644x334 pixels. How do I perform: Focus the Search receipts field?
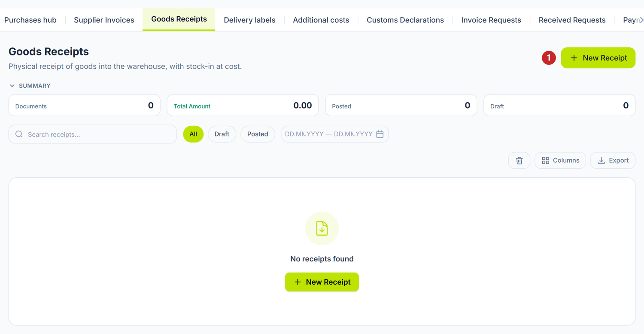(93, 134)
